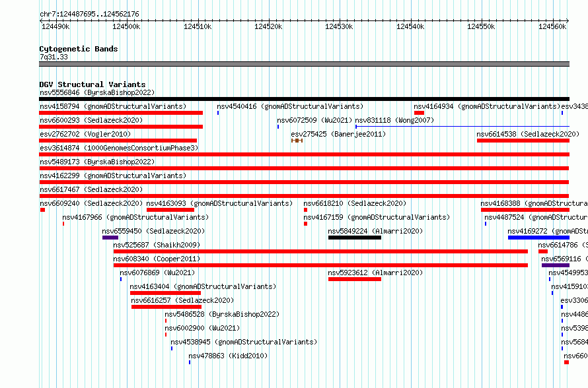Click the nsv4167966 gnomADStructuralVariants label
The image size is (588, 388).
coord(135,217)
